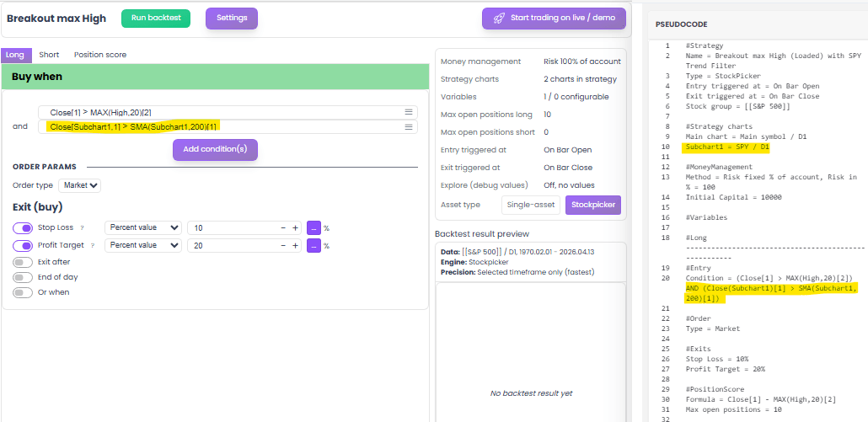Increase Profit Target value with plus

click(295, 245)
